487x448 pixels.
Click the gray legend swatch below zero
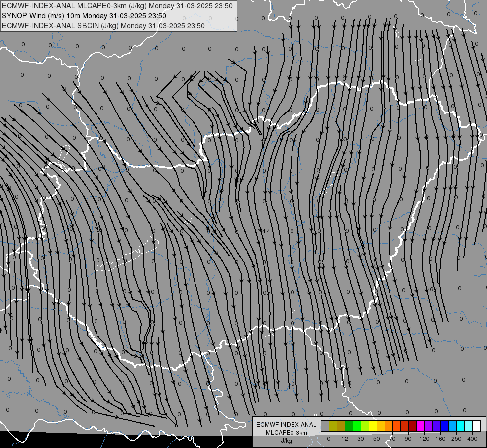pyautogui.click(x=325, y=426)
